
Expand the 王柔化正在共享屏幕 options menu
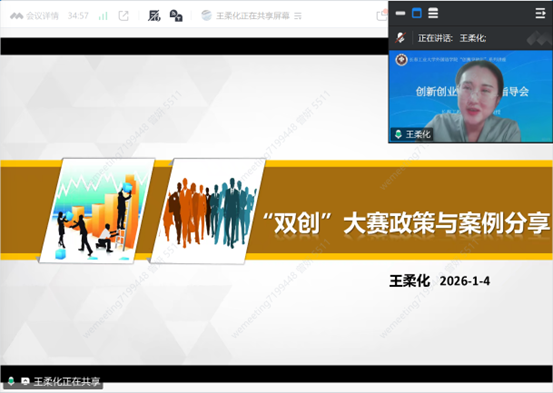click(x=298, y=16)
